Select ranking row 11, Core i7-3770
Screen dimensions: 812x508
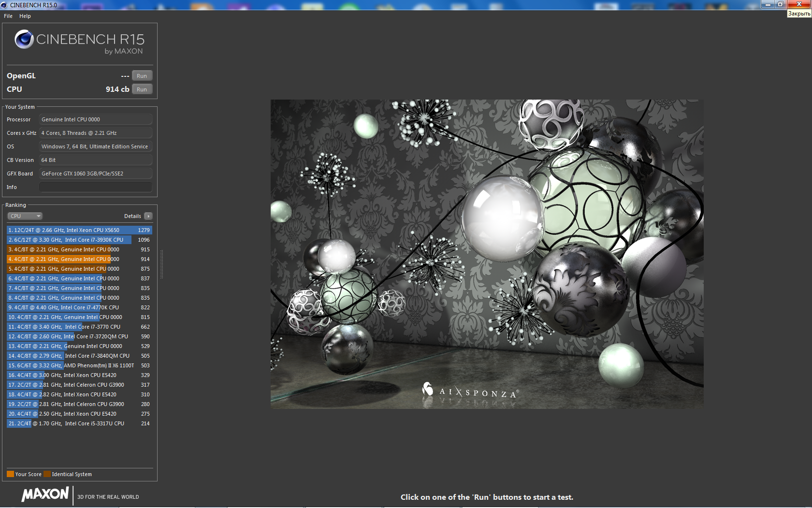(79, 327)
